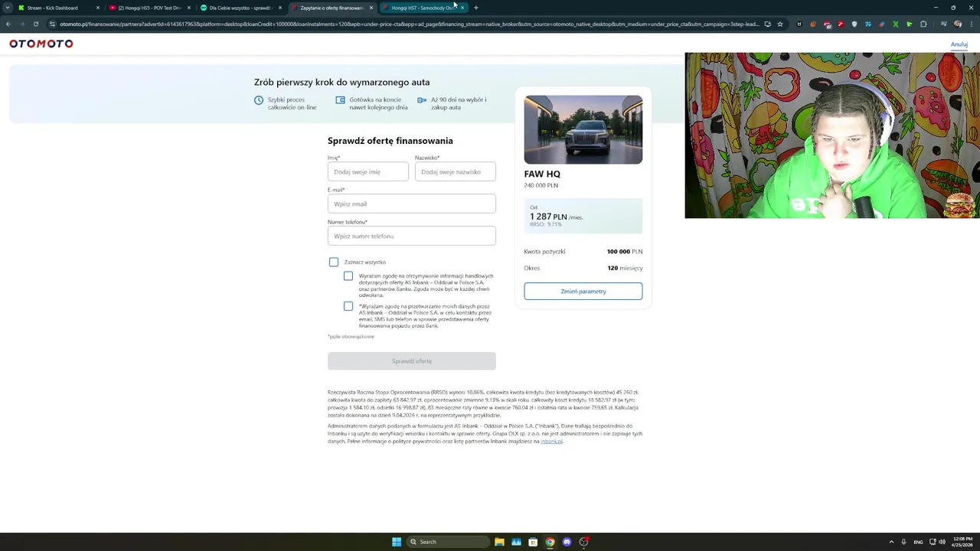Click the taskbar Search box
The image size is (980, 551).
click(x=449, y=542)
